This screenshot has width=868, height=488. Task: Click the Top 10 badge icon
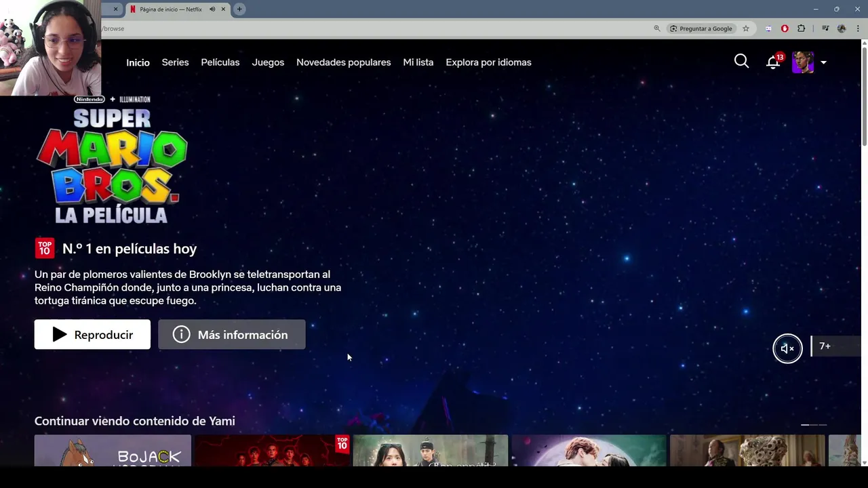tap(45, 248)
